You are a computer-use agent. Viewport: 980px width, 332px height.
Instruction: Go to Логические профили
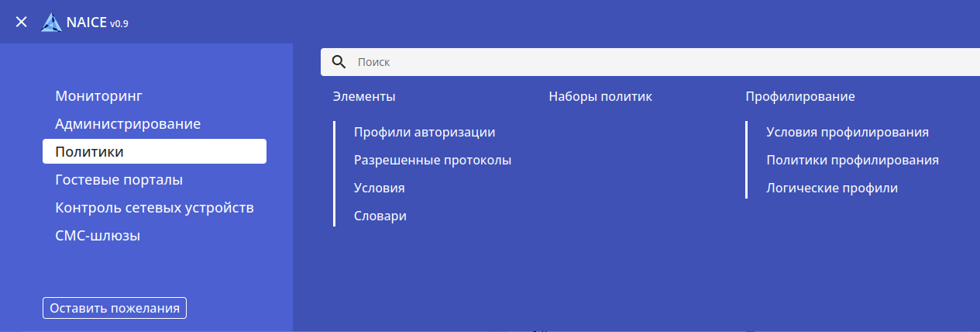831,188
